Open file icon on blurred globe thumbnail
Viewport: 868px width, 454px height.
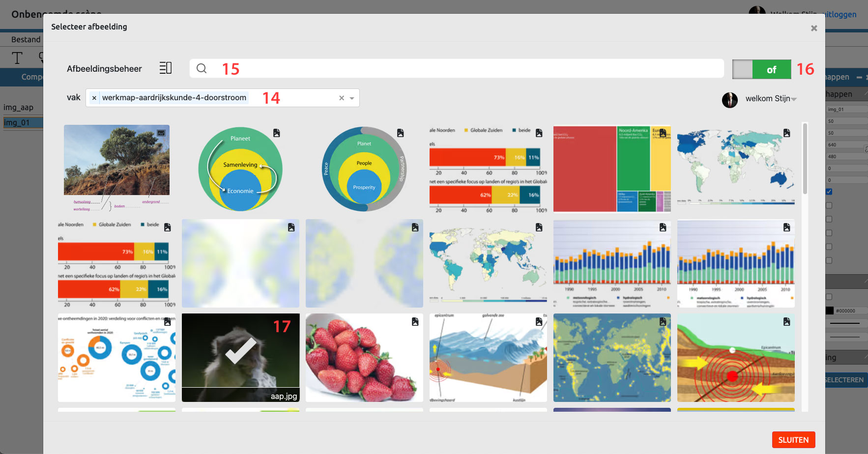pos(291,227)
